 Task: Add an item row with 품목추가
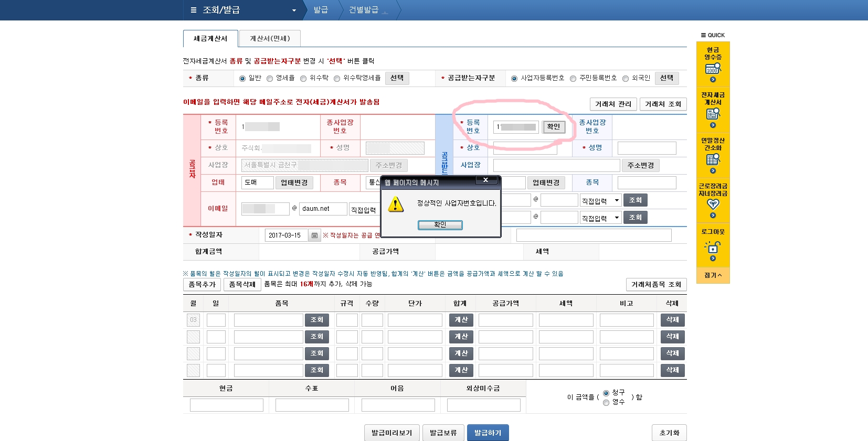(202, 285)
